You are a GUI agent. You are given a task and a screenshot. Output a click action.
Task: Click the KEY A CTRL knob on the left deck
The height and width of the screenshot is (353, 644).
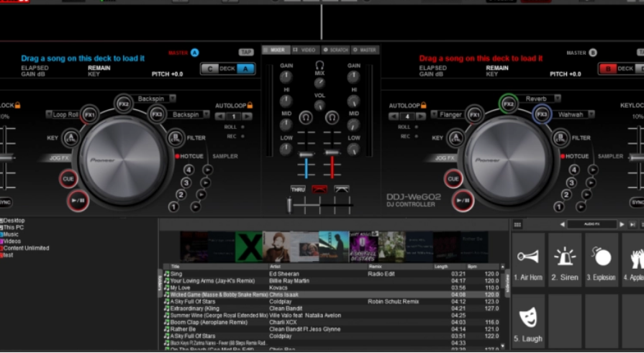point(71,138)
